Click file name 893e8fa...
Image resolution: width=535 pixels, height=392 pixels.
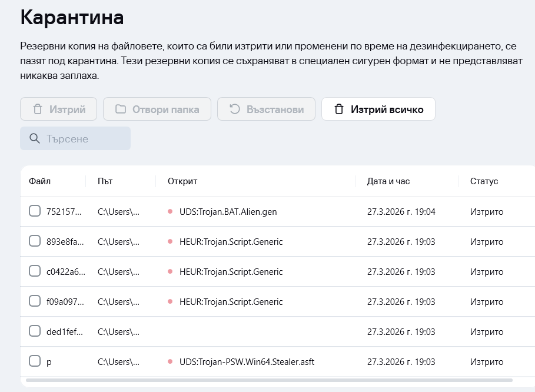point(65,242)
